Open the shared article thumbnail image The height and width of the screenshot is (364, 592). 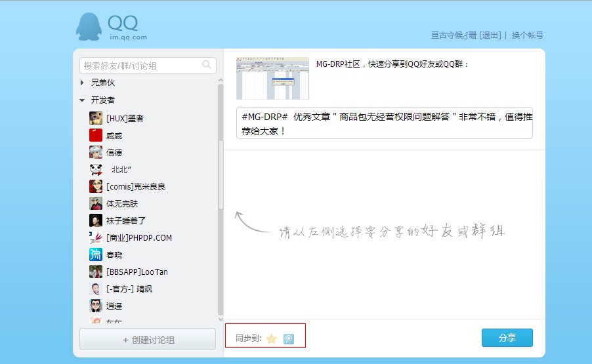point(272,78)
